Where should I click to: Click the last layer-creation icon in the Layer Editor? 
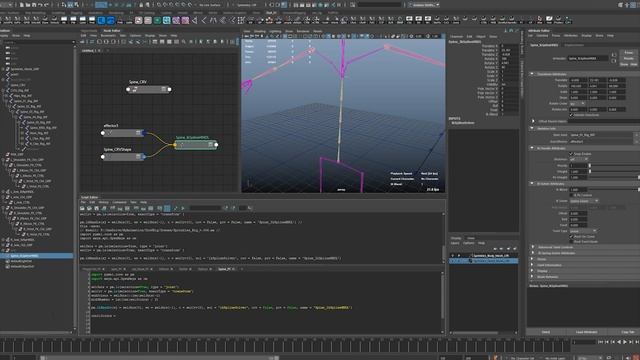click(515, 249)
